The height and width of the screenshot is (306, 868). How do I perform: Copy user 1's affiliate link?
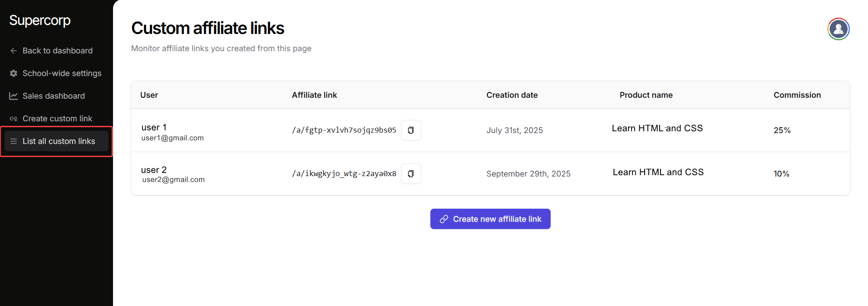410,130
